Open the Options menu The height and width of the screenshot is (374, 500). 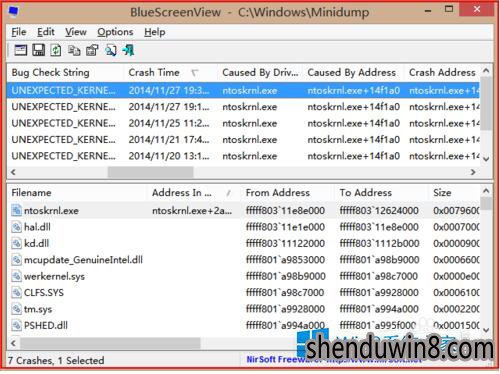coord(115,32)
